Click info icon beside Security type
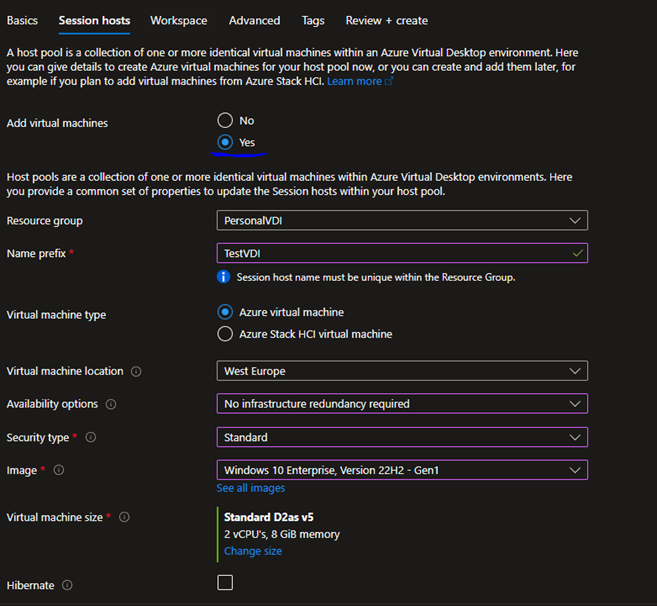Viewport: 657px width, 606px height. pyautogui.click(x=91, y=437)
